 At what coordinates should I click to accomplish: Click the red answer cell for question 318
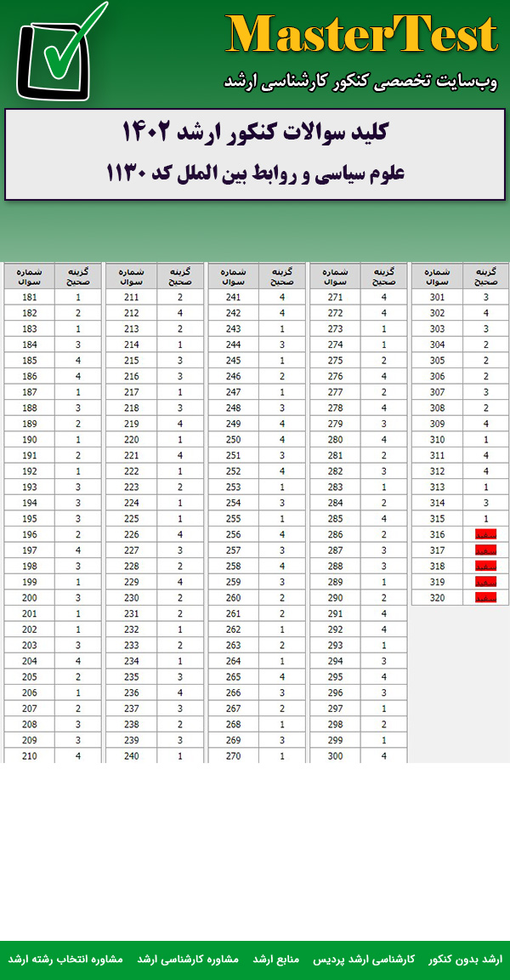pyautogui.click(x=485, y=566)
